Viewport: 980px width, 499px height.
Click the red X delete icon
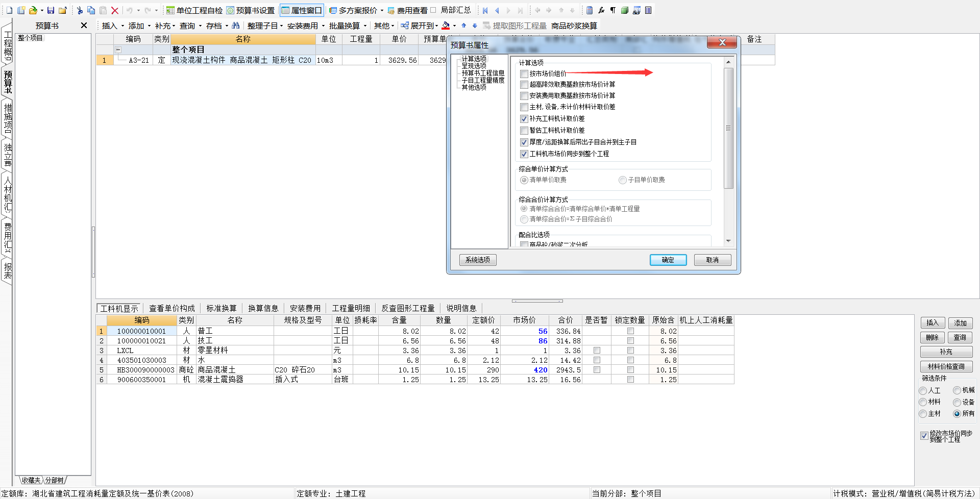115,10
